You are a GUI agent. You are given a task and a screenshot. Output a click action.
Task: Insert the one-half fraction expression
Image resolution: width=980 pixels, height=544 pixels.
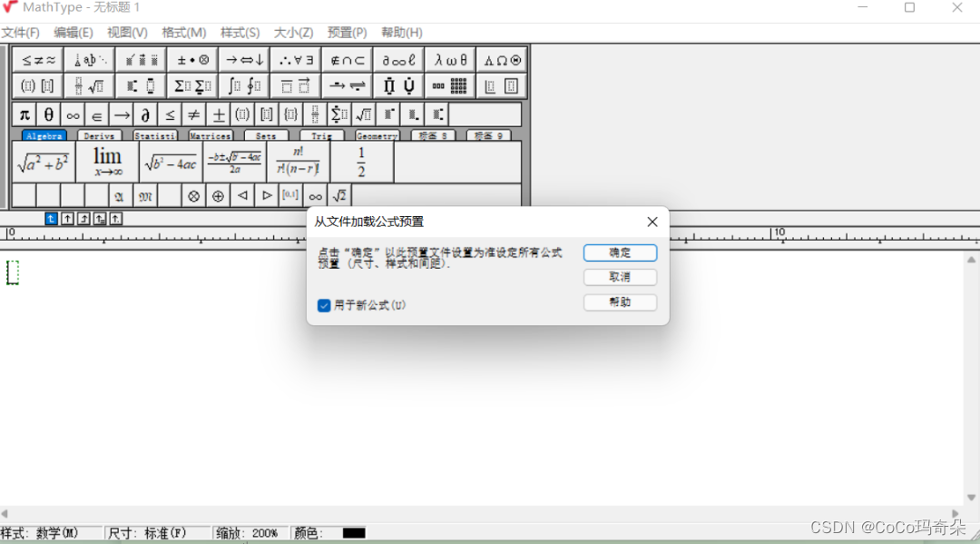[x=361, y=163]
